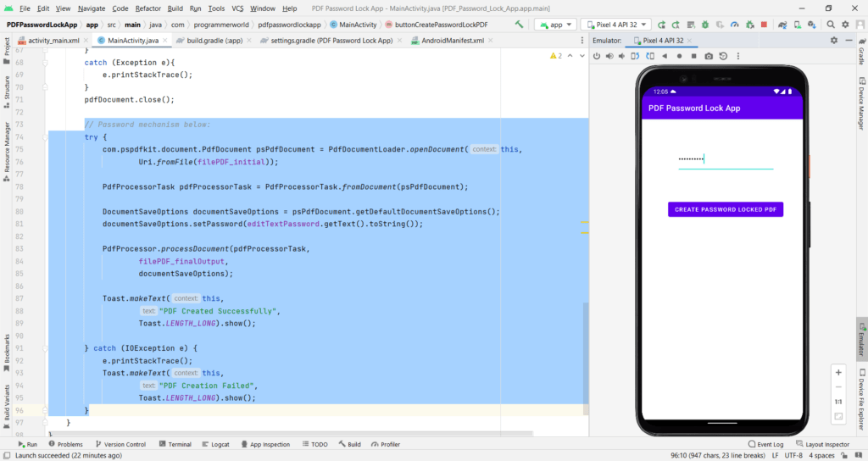Screen dimensions: 868x461
Task: Click the warnings count indicator
Action: click(x=556, y=56)
